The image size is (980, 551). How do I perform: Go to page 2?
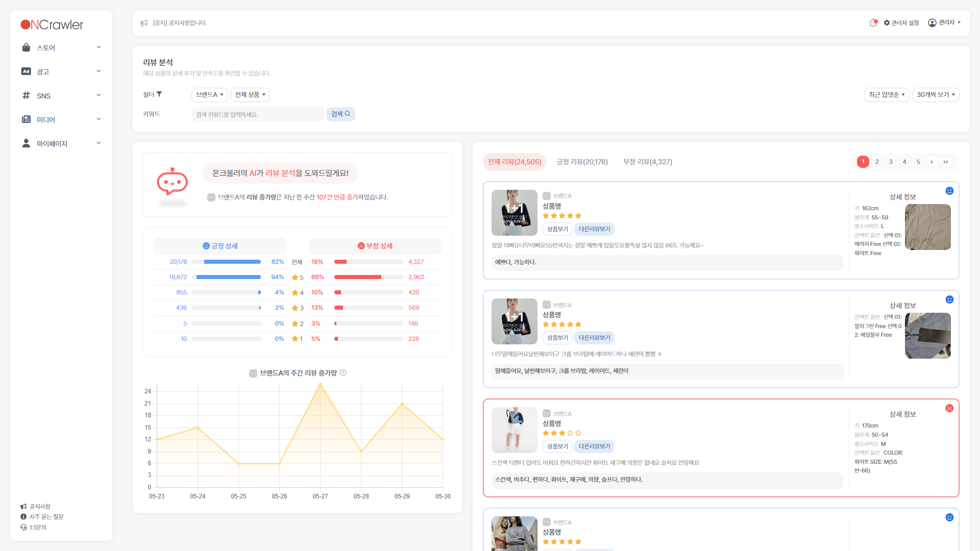[x=877, y=162]
